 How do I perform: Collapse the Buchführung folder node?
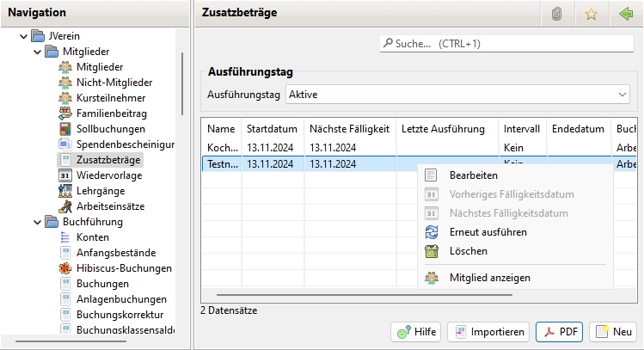coord(37,222)
